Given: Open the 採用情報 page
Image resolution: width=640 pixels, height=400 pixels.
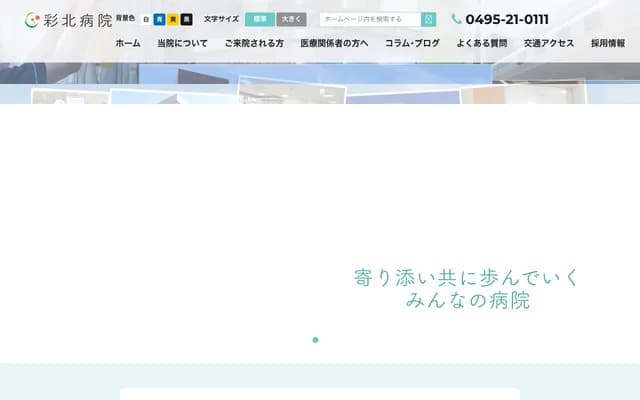Looking at the screenshot, I should click(x=608, y=44).
